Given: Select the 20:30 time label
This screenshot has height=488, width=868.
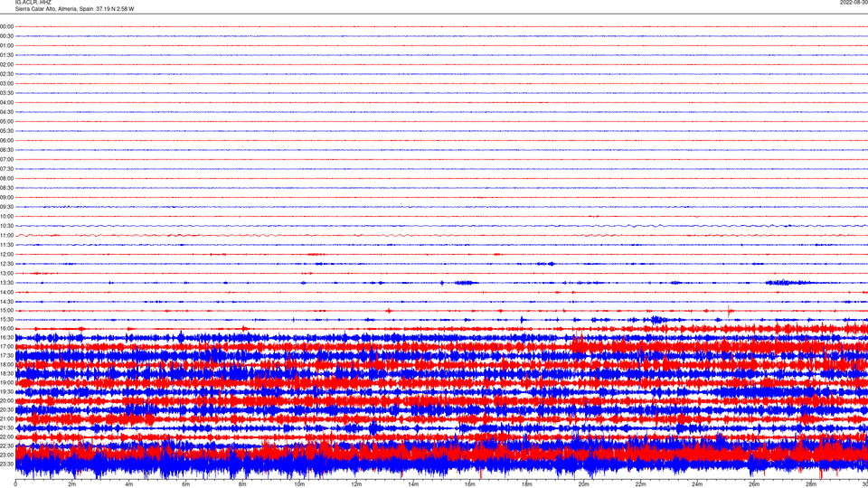Looking at the screenshot, I should pos(6,409).
